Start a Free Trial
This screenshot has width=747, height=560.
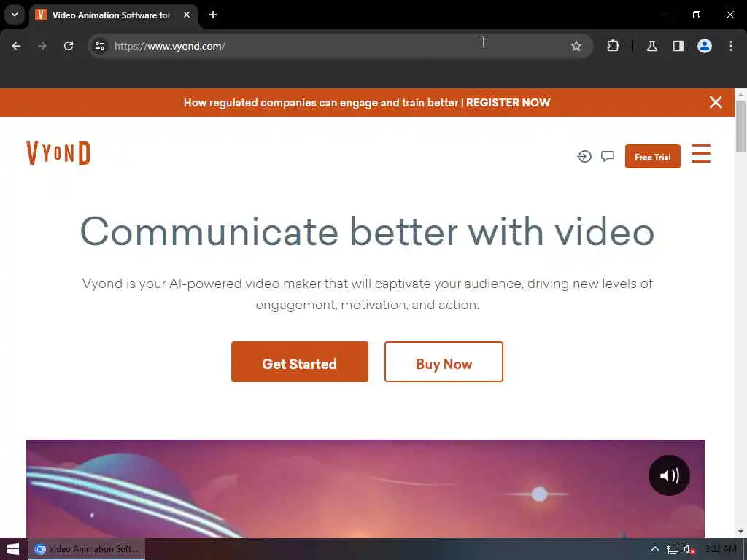pos(653,157)
